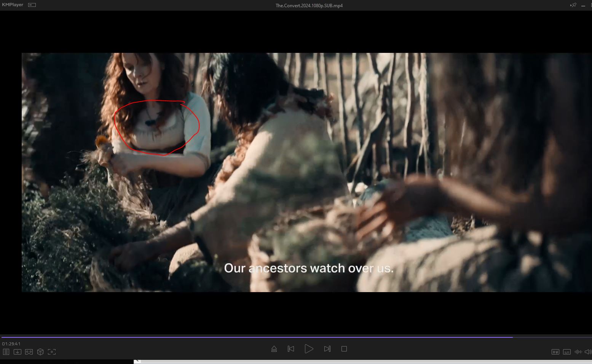
Task: Pin the player window on top
Action: point(573,5)
